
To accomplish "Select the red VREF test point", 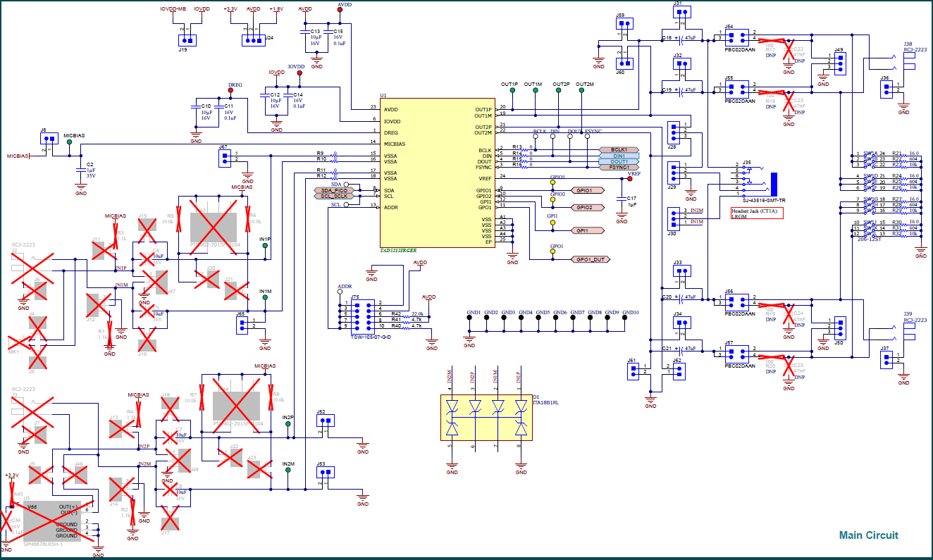I will point(629,179).
